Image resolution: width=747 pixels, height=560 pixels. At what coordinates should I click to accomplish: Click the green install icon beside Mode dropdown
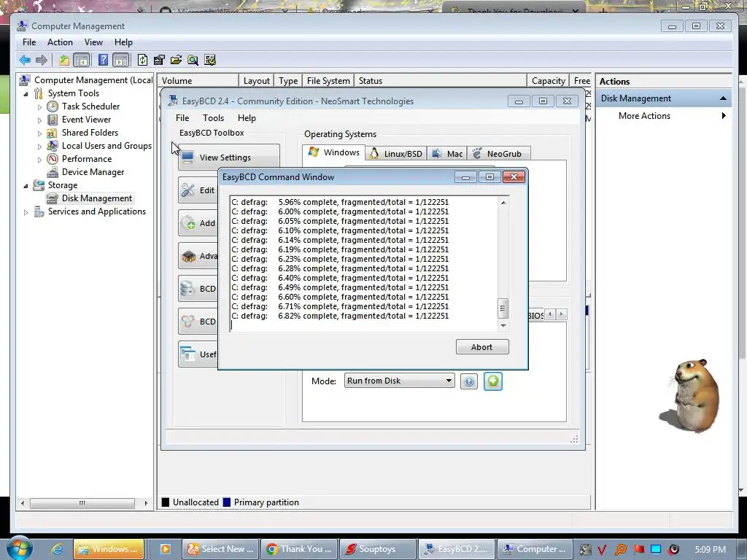point(493,381)
